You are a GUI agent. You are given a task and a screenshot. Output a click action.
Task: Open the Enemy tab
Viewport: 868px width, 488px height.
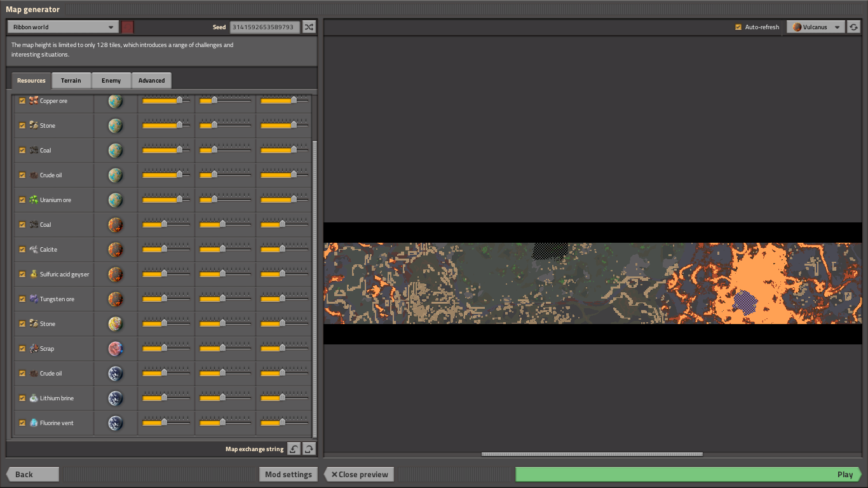click(111, 81)
